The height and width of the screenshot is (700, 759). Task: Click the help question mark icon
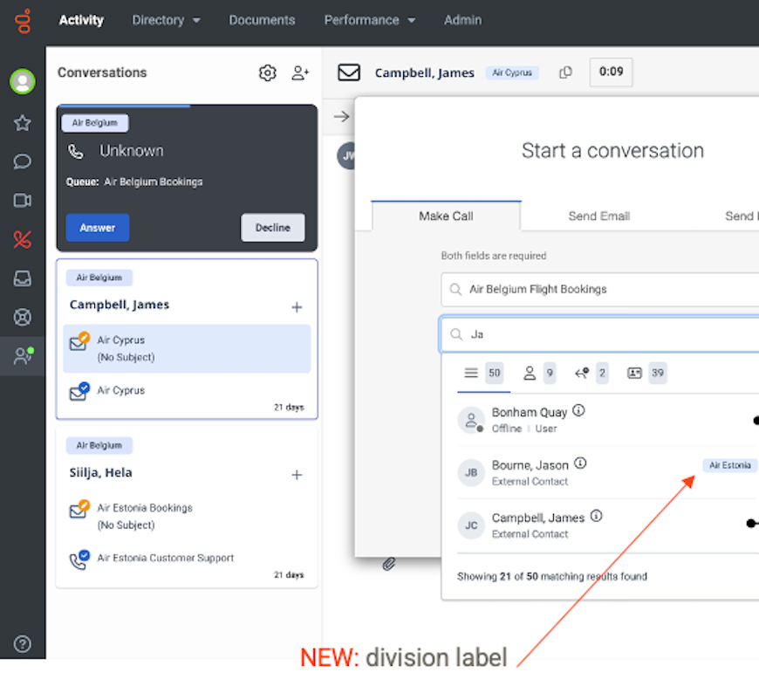point(23,644)
